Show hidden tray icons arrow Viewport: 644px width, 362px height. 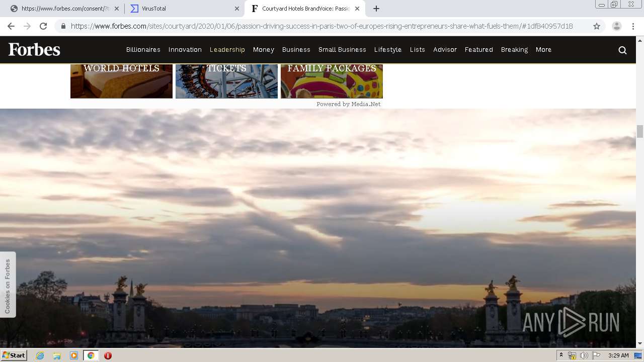click(561, 355)
